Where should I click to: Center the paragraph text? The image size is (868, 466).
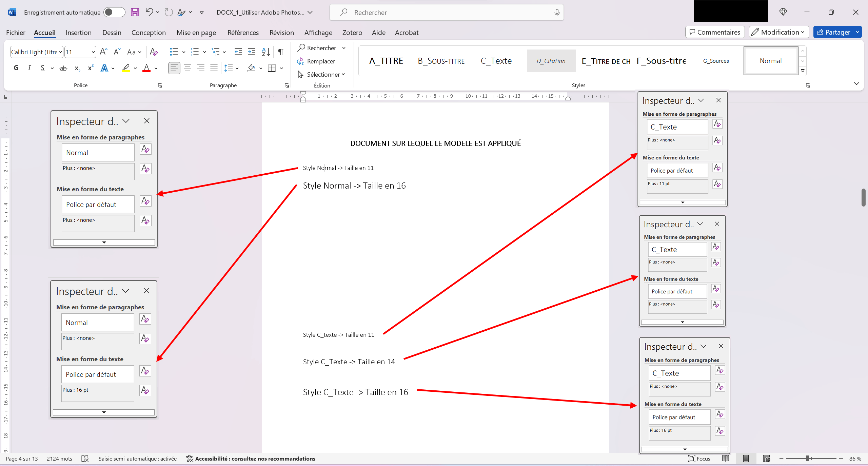pyautogui.click(x=188, y=68)
